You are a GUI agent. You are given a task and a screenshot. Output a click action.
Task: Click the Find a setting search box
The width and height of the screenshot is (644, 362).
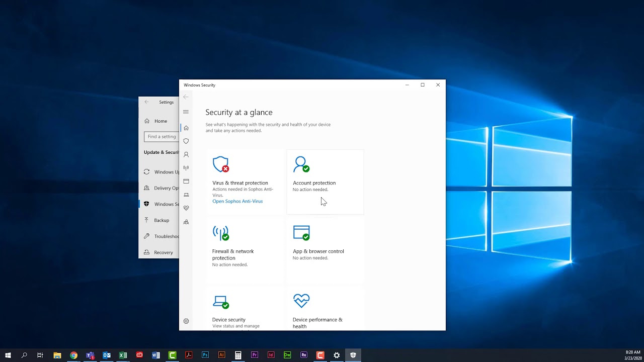click(162, 136)
